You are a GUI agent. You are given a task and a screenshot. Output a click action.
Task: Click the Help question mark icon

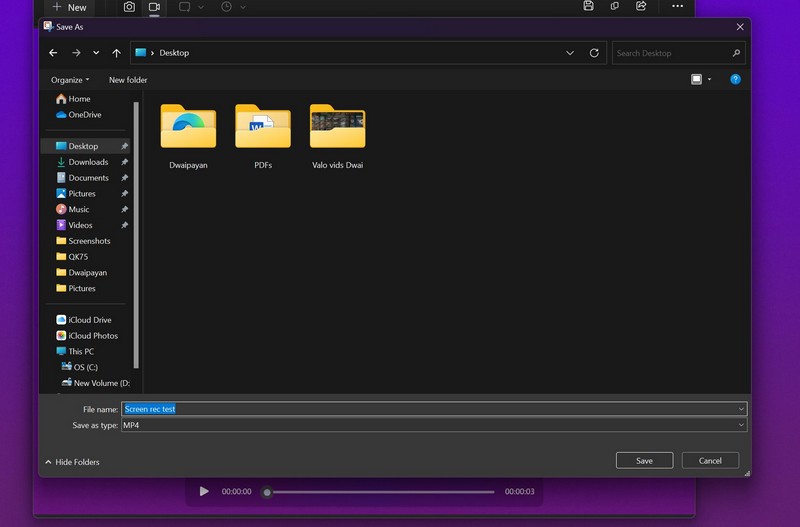tap(735, 79)
